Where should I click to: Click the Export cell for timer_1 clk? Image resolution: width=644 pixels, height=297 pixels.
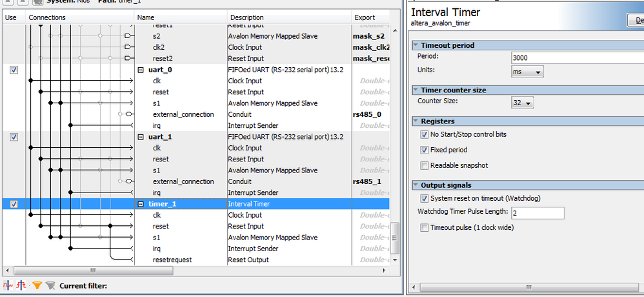[x=370, y=215]
